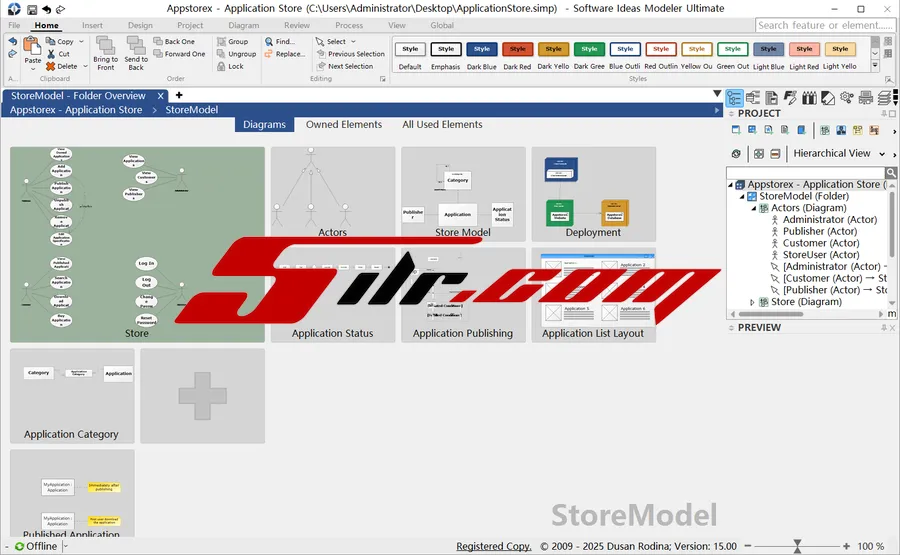Image resolution: width=900 pixels, height=555 pixels.
Task: Open the layers stack sidebar icon
Action: (885, 98)
